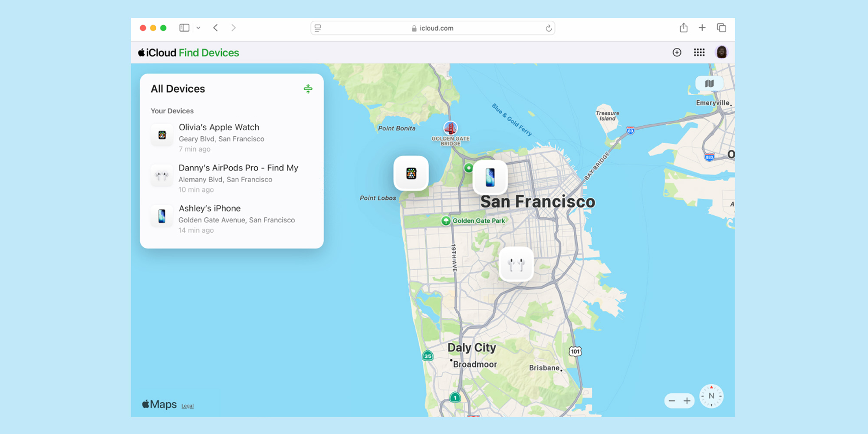Click Geary Blvd, San Francisco text

pyautogui.click(x=221, y=139)
